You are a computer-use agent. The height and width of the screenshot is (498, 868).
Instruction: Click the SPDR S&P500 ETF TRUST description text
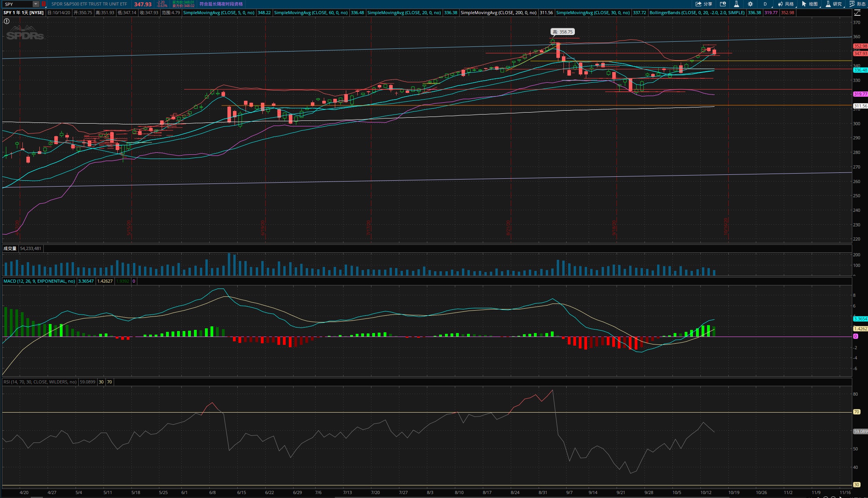point(89,4)
